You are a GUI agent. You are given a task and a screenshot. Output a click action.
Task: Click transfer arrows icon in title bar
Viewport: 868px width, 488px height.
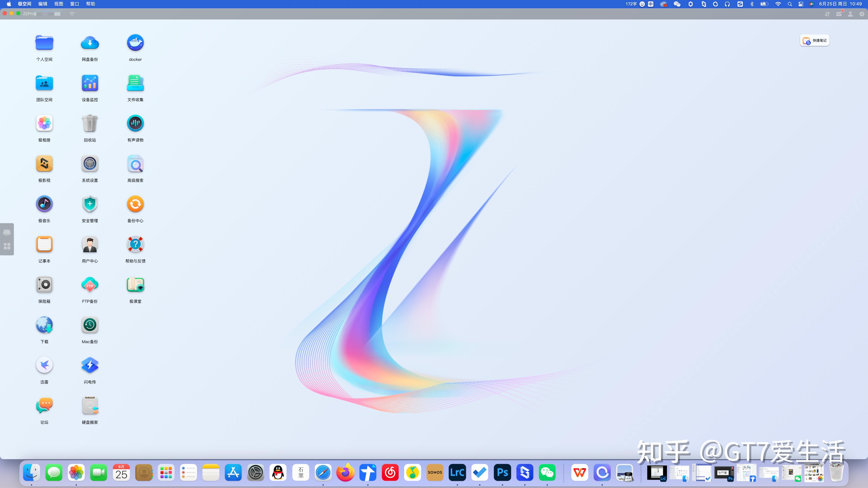point(827,14)
